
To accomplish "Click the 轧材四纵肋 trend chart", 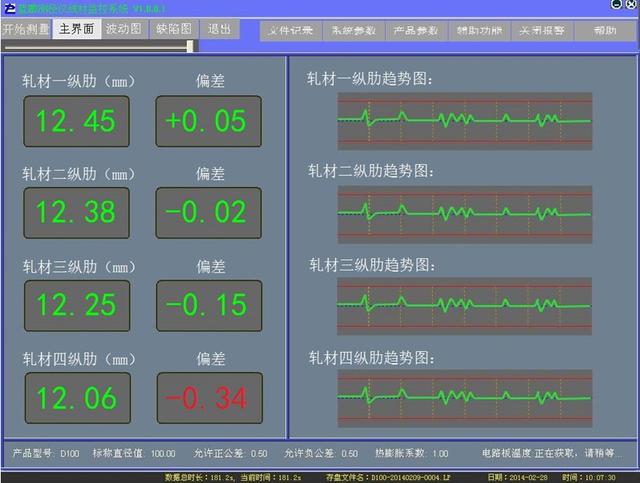I will [464, 392].
